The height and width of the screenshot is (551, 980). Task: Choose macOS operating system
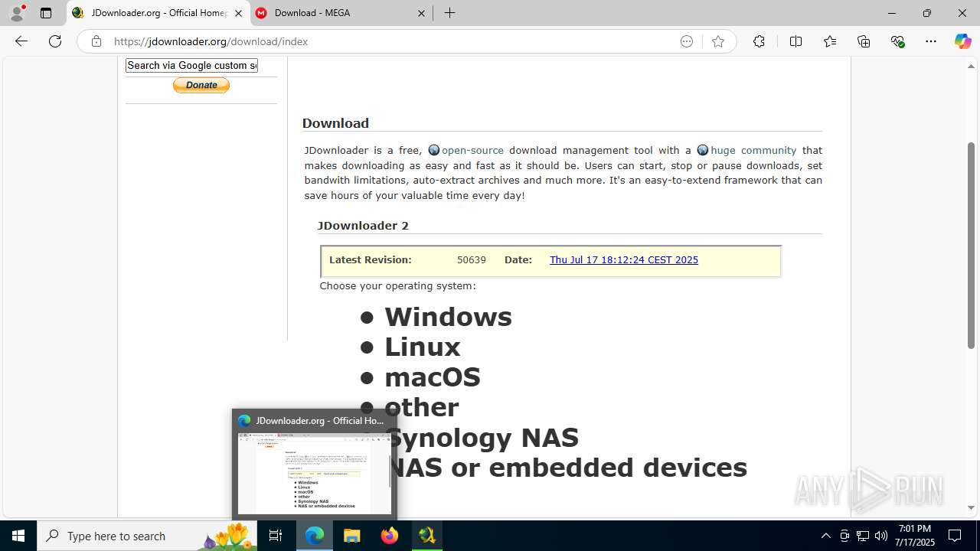click(x=433, y=377)
